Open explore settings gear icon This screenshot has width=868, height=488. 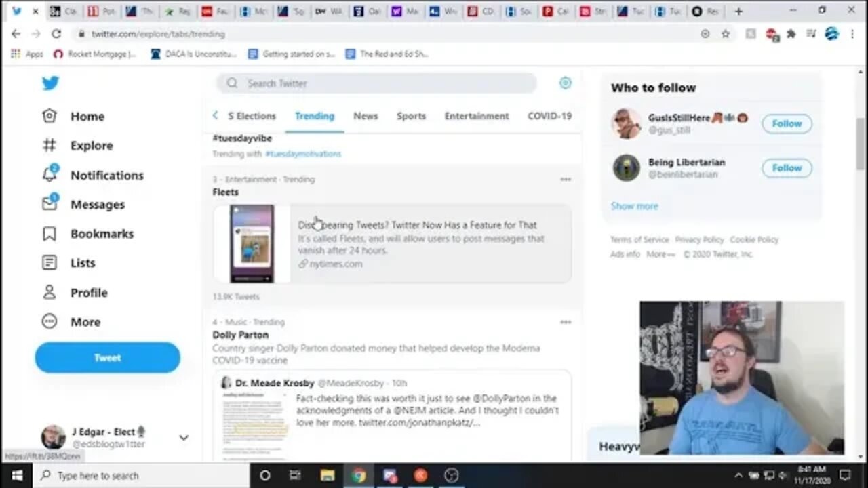click(565, 83)
